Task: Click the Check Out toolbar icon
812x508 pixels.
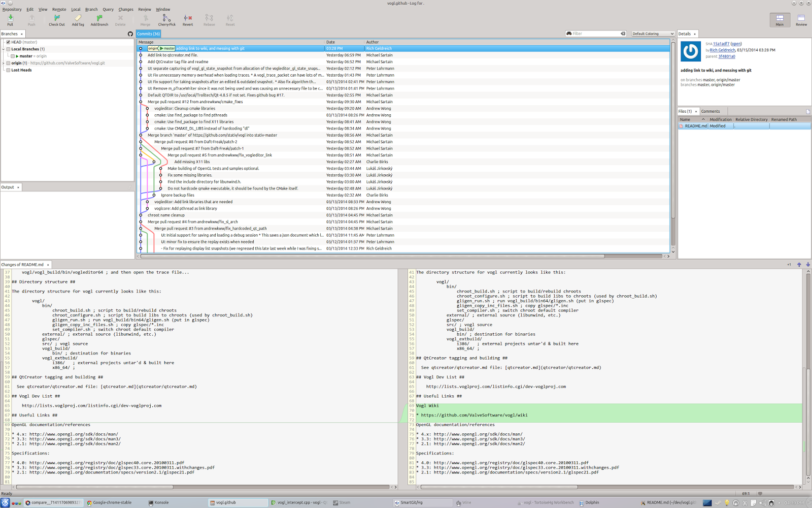Action: click(x=57, y=20)
